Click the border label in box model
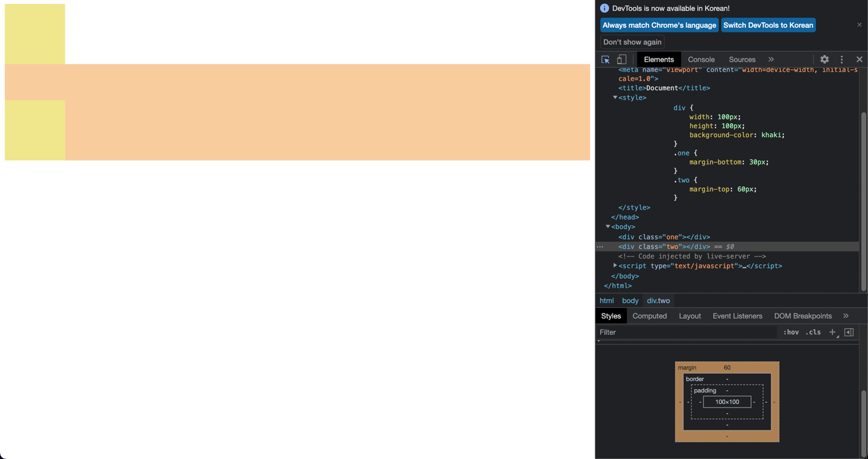Image resolution: width=868 pixels, height=459 pixels. (695, 379)
